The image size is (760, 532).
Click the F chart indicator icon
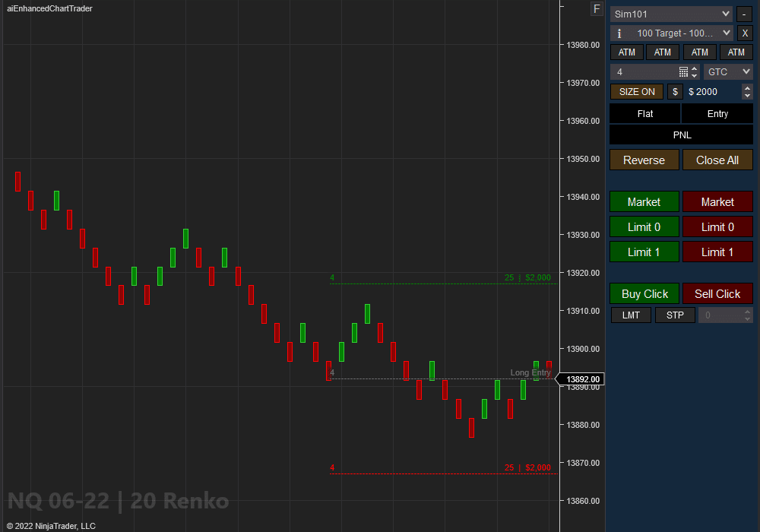pos(597,8)
